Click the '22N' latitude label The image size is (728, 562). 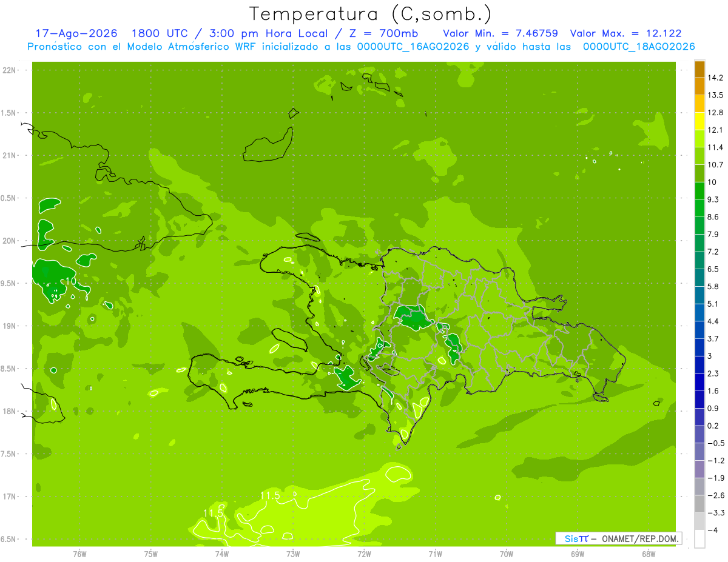click(x=10, y=70)
